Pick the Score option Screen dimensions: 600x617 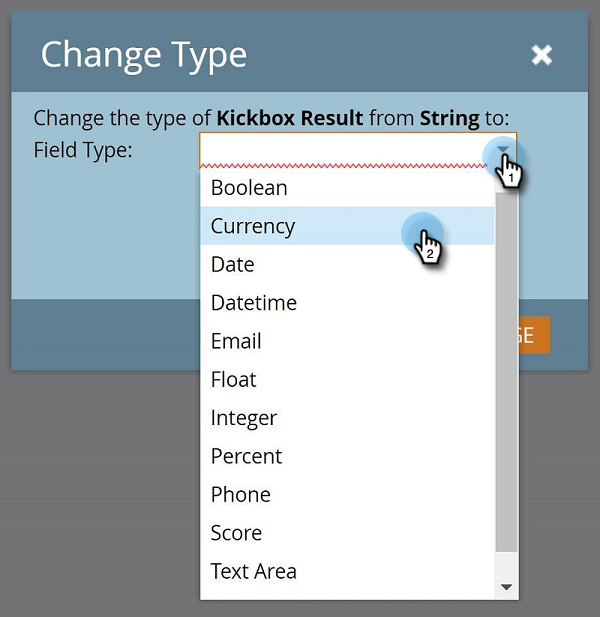237,533
